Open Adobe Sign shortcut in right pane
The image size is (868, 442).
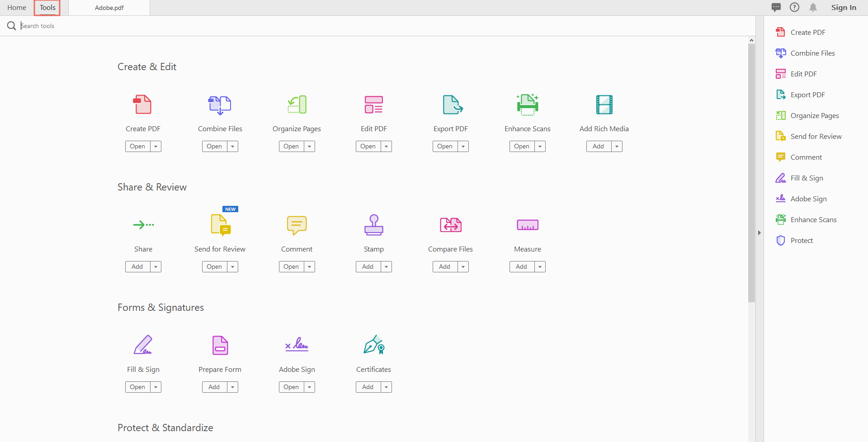[x=801, y=199]
